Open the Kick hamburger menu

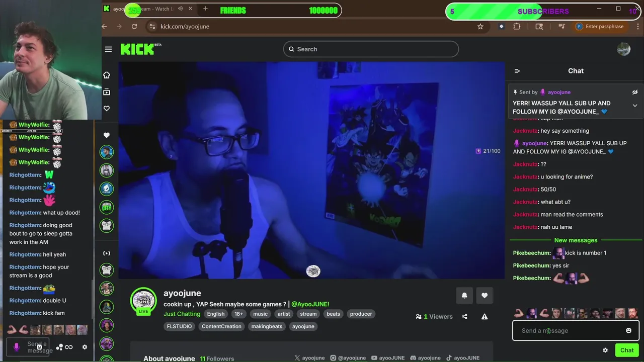pos(108,49)
